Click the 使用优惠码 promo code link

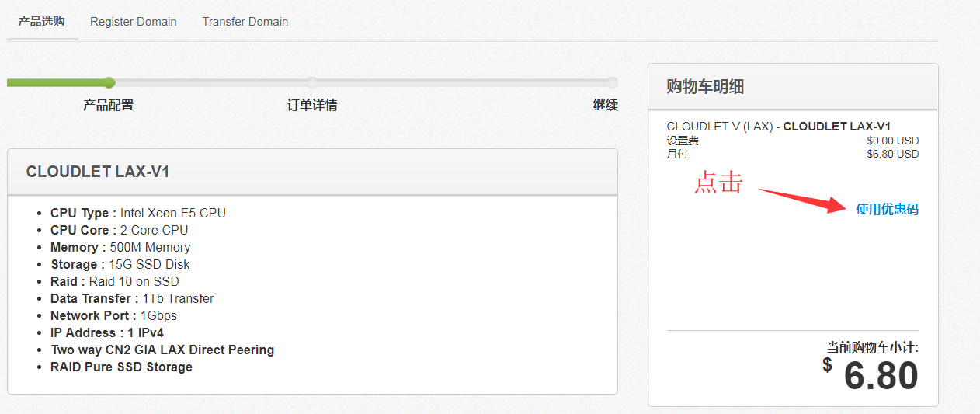click(x=887, y=209)
